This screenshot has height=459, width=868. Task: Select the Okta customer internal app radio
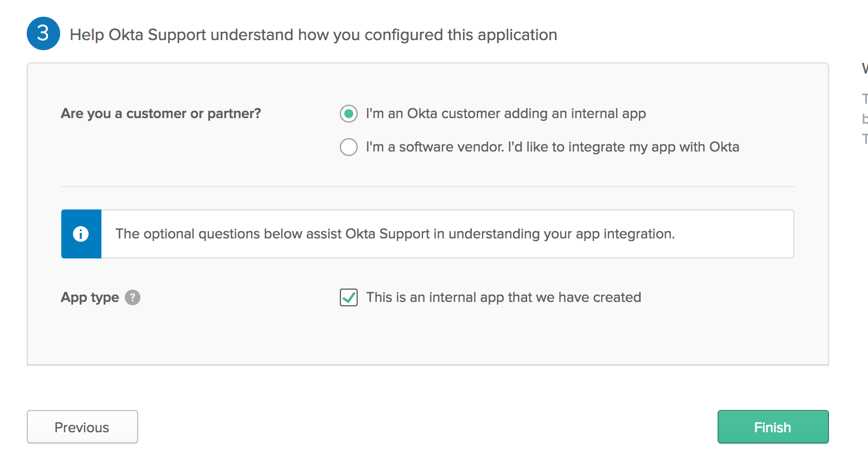pos(349,114)
